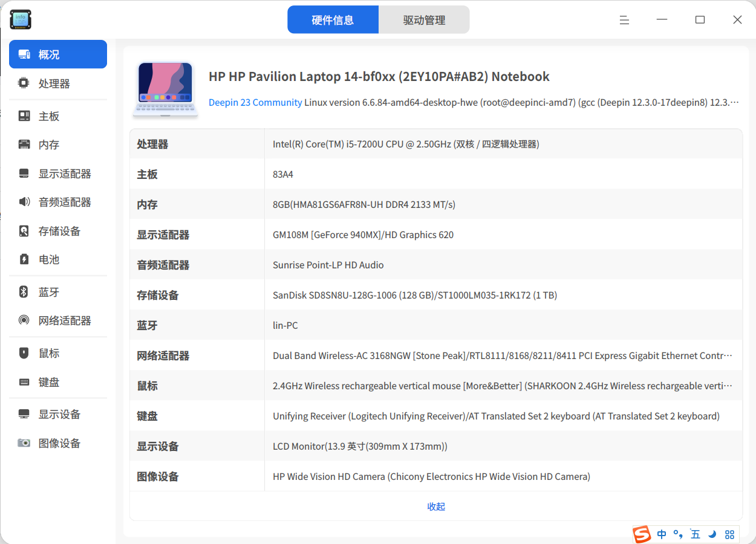The height and width of the screenshot is (544, 756).
Task: Open the 音频适配器 audio adapter section
Action: coord(58,202)
